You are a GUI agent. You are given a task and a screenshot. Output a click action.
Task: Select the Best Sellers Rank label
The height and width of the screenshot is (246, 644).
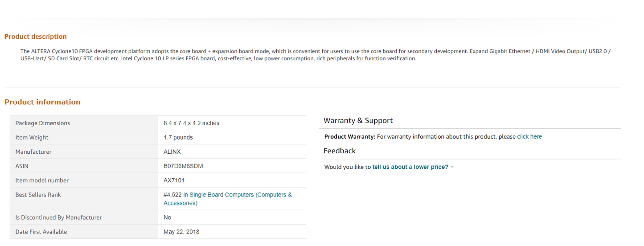(x=38, y=195)
